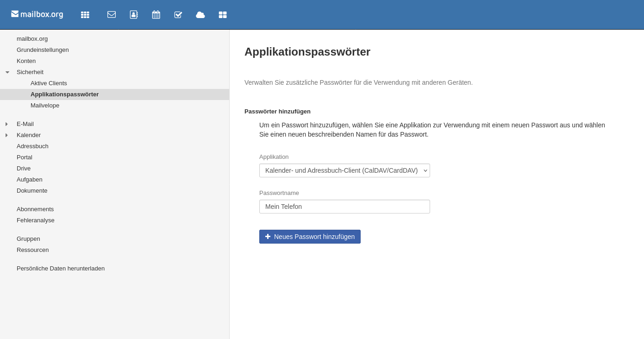Click Neues Passwort hinzufügen button
The image size is (644, 339).
[x=310, y=237]
